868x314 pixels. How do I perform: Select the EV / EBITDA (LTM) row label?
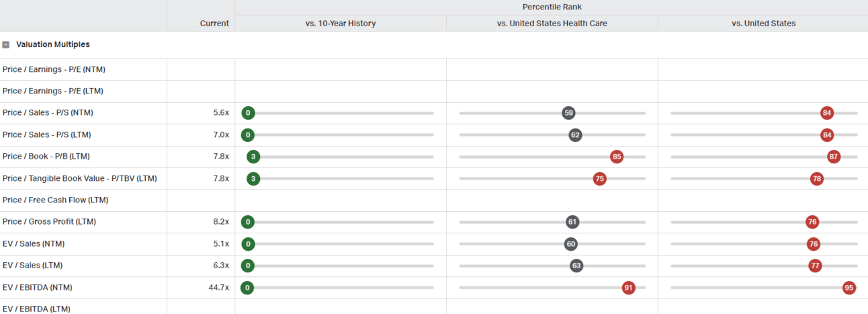pyautogui.click(x=36, y=309)
